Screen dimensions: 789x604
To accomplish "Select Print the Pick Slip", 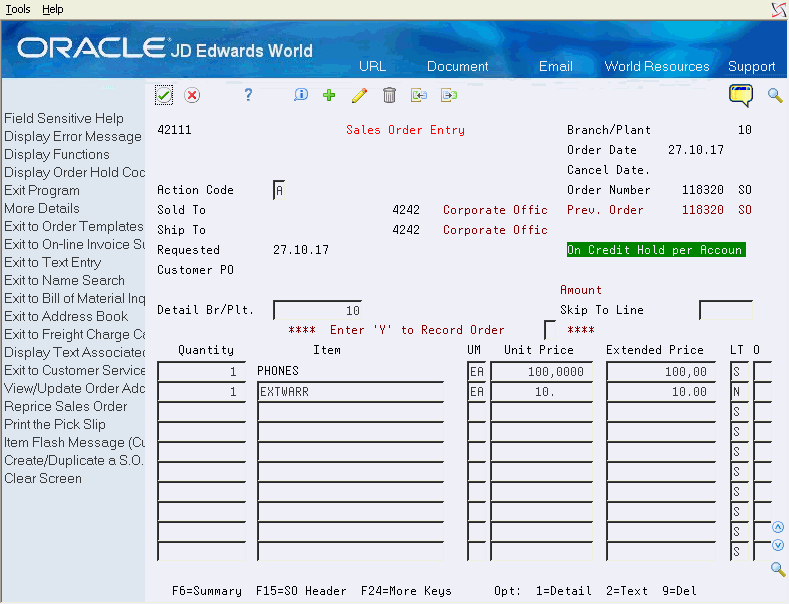I will click(55, 424).
